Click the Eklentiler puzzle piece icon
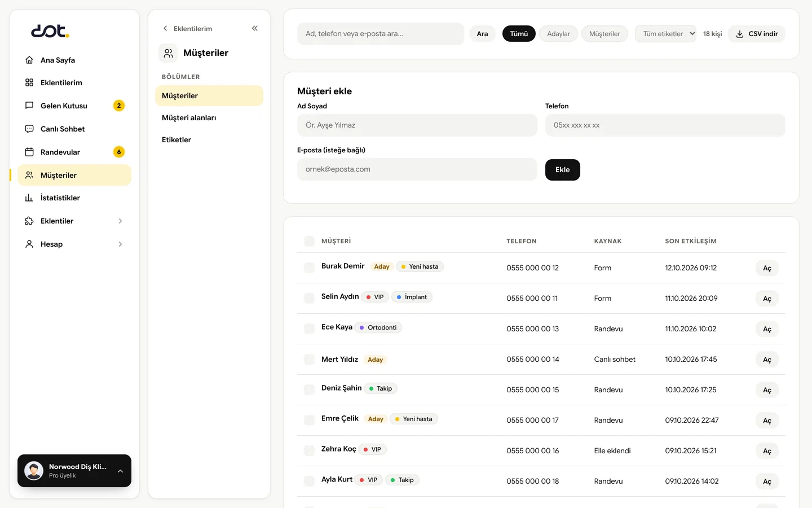 pos(29,221)
